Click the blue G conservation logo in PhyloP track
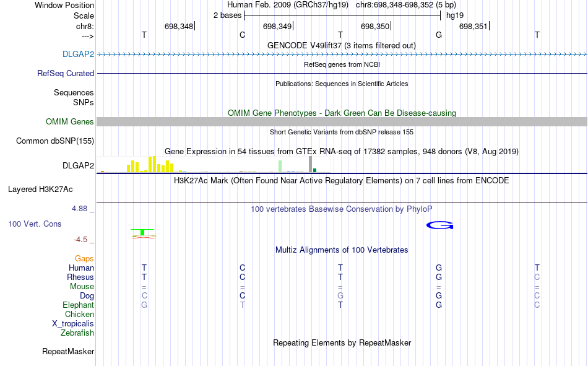The height and width of the screenshot is (366, 588). click(440, 225)
